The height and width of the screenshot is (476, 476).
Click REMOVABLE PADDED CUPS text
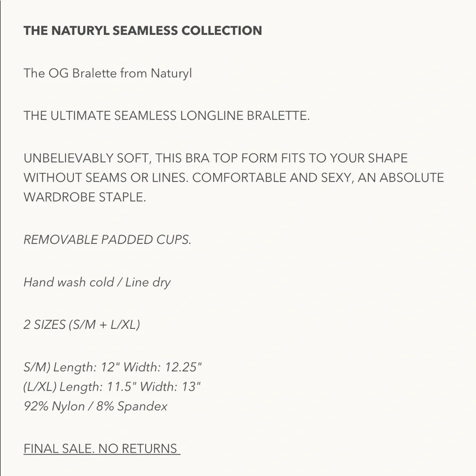click(x=108, y=239)
